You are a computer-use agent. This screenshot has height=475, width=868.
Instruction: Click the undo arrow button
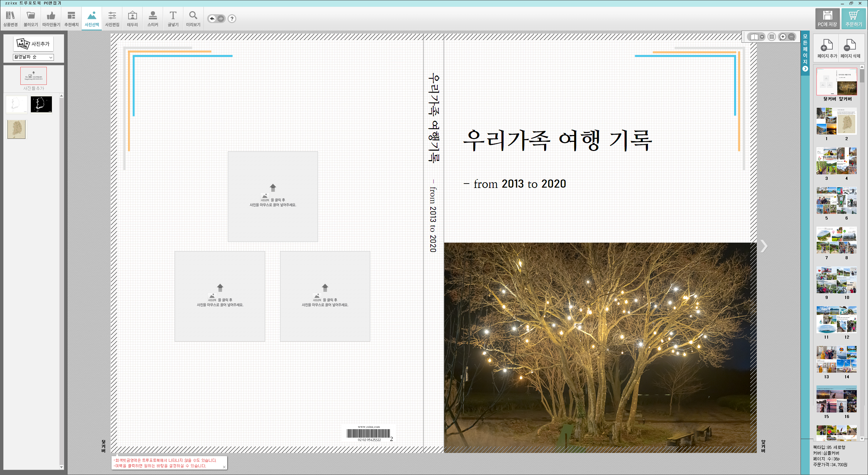tap(212, 19)
